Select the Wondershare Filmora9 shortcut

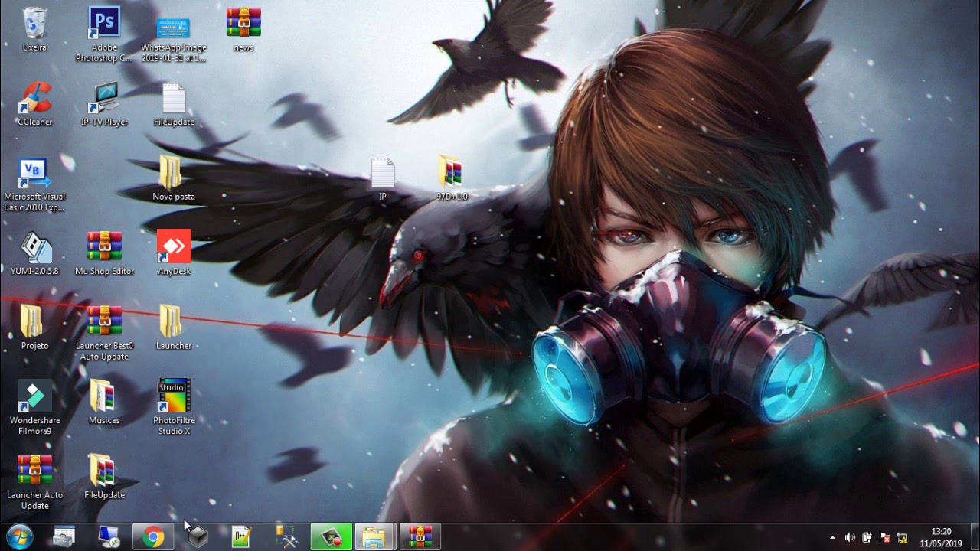point(34,396)
